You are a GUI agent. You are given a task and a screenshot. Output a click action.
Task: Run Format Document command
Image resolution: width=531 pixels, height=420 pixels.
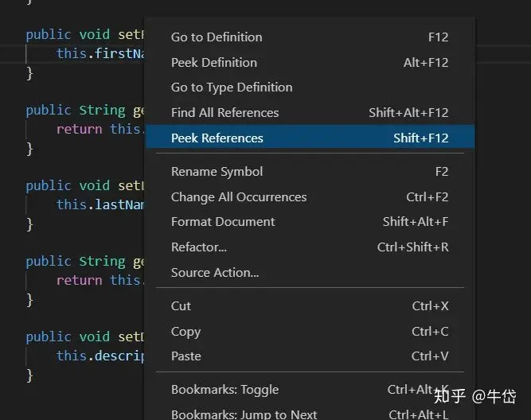223,222
